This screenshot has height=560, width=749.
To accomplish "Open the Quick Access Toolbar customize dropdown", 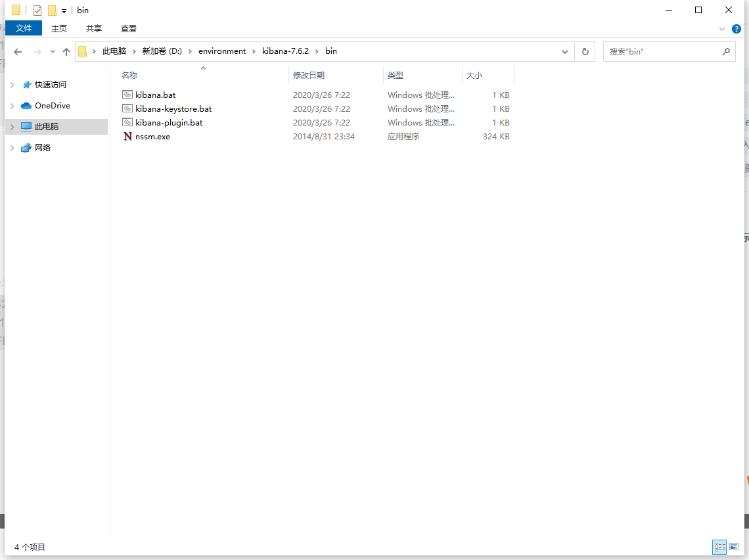I will click(x=64, y=11).
